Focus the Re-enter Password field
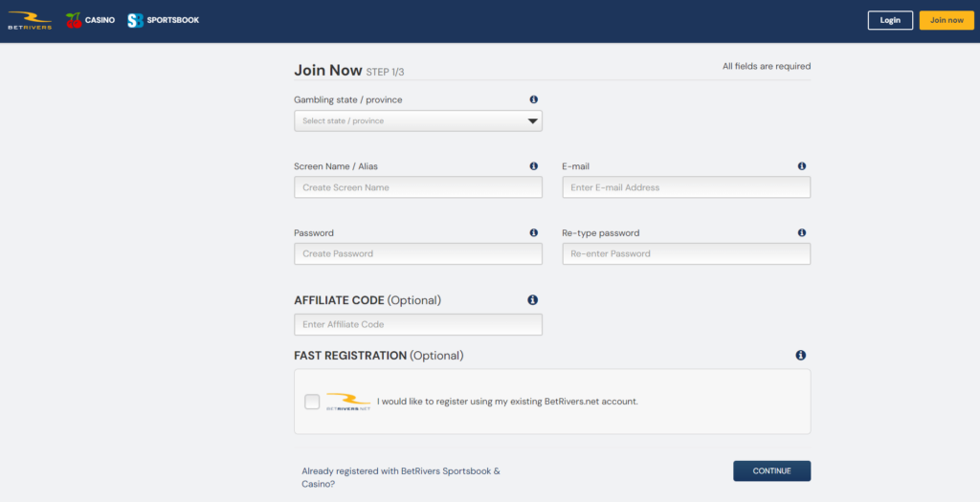Image resolution: width=980 pixels, height=502 pixels. coord(686,254)
